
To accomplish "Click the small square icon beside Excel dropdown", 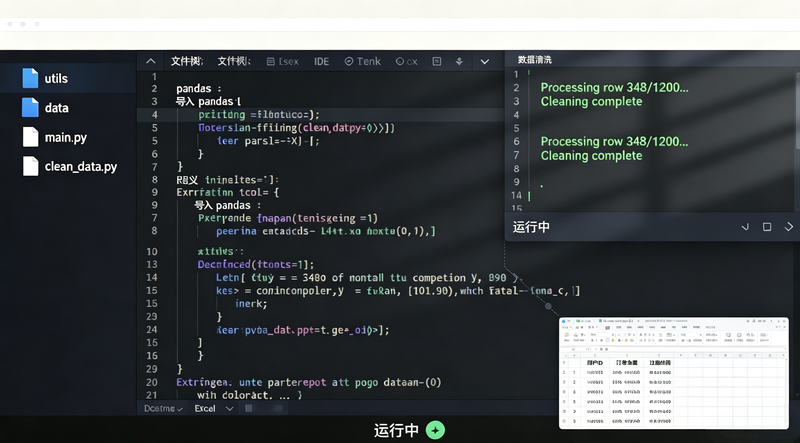I will point(248,408).
